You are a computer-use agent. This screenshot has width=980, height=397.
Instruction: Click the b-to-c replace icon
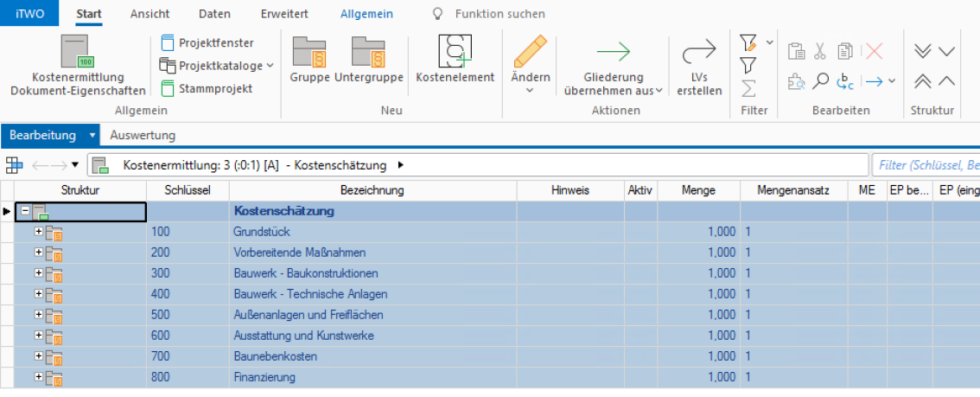(845, 81)
